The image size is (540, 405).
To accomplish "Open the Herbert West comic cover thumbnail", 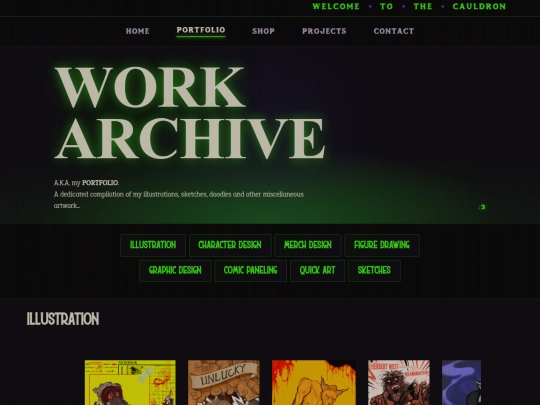I will tap(399, 382).
